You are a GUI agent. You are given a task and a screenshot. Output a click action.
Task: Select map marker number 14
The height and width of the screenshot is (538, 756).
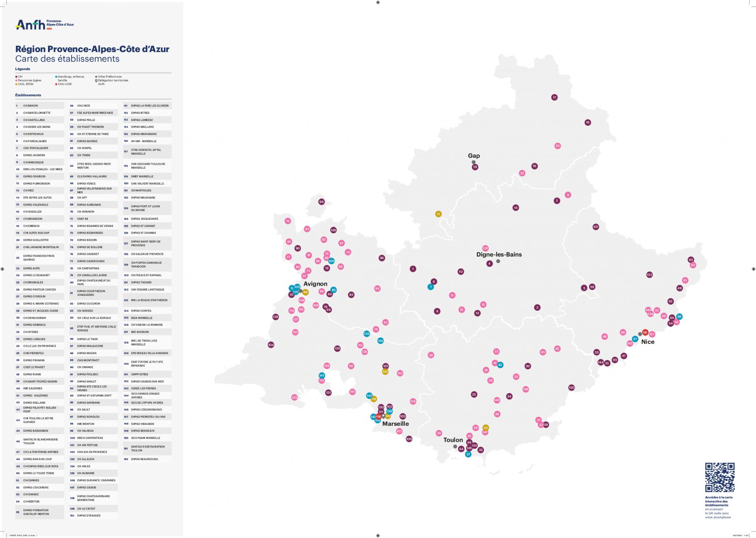click(x=516, y=208)
